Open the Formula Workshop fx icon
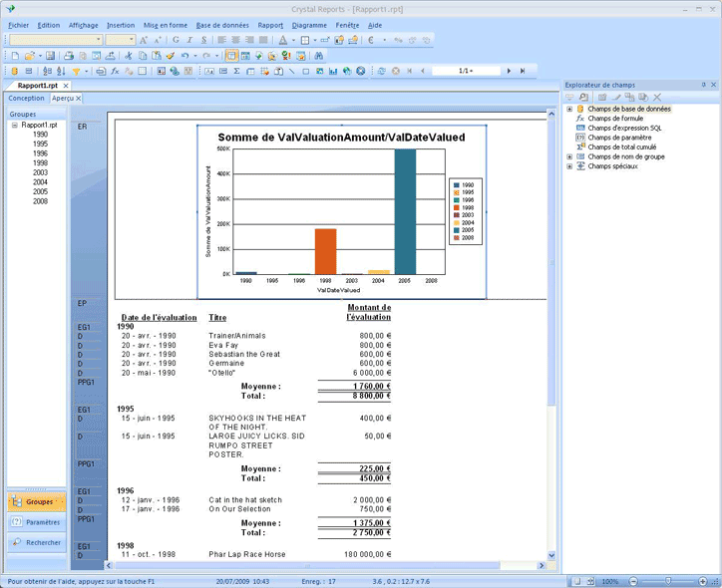 pyautogui.click(x=115, y=72)
